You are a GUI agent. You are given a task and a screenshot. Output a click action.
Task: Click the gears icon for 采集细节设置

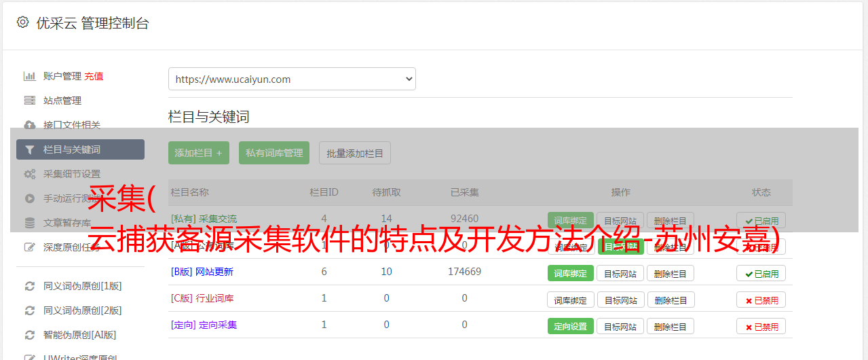tap(29, 174)
